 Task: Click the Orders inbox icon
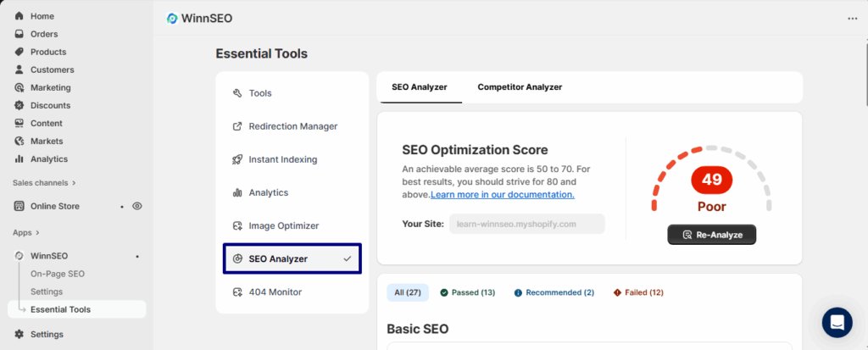tap(19, 34)
